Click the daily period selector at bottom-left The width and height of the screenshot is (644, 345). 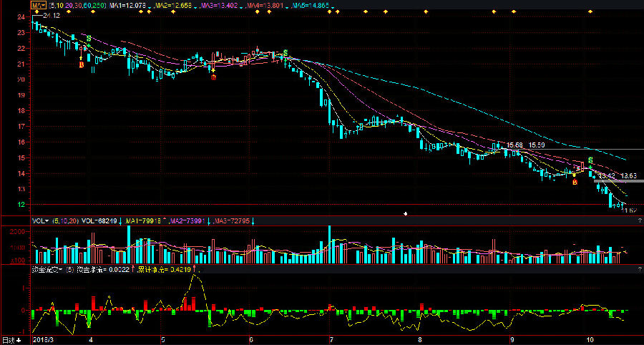(9, 340)
